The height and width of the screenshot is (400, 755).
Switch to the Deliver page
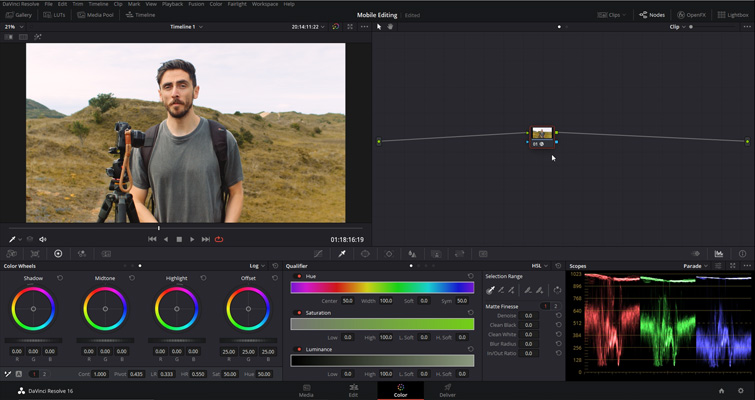447,390
